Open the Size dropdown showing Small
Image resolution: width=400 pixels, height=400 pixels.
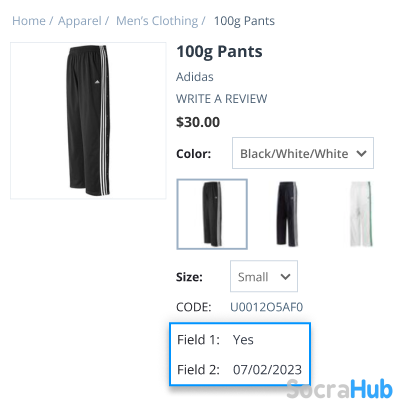[x=264, y=276]
